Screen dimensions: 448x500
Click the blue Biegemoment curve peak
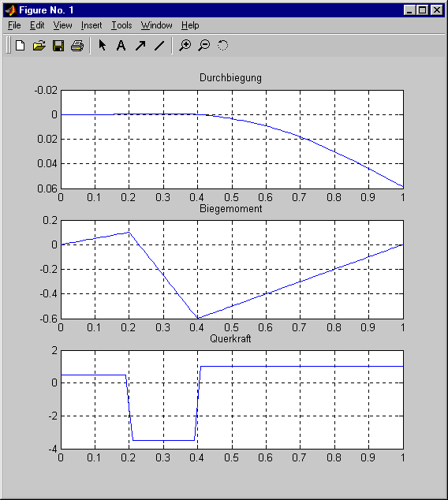[x=129, y=233]
